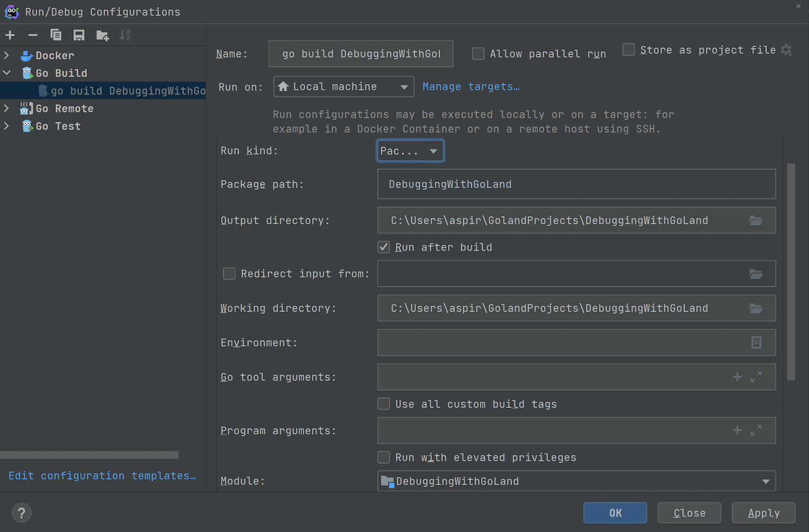This screenshot has width=809, height=532.
Task: Enable Store as project file checkbox
Action: pos(628,50)
